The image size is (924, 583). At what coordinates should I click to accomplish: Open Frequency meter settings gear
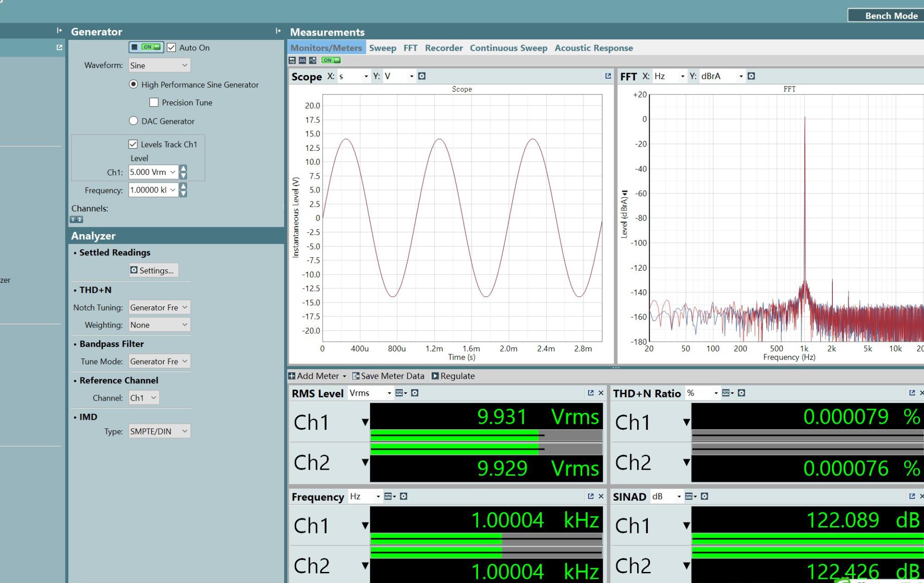403,496
